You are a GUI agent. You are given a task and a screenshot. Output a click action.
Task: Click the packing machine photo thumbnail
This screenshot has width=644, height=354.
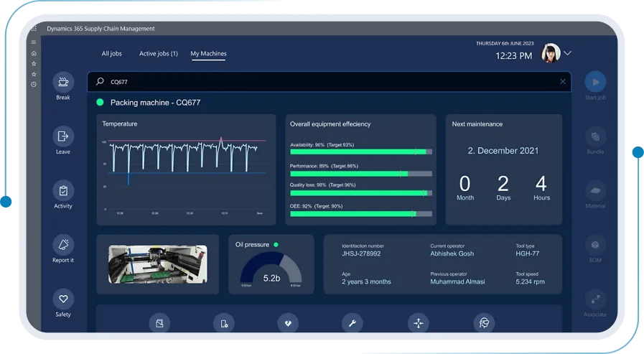[x=158, y=264]
